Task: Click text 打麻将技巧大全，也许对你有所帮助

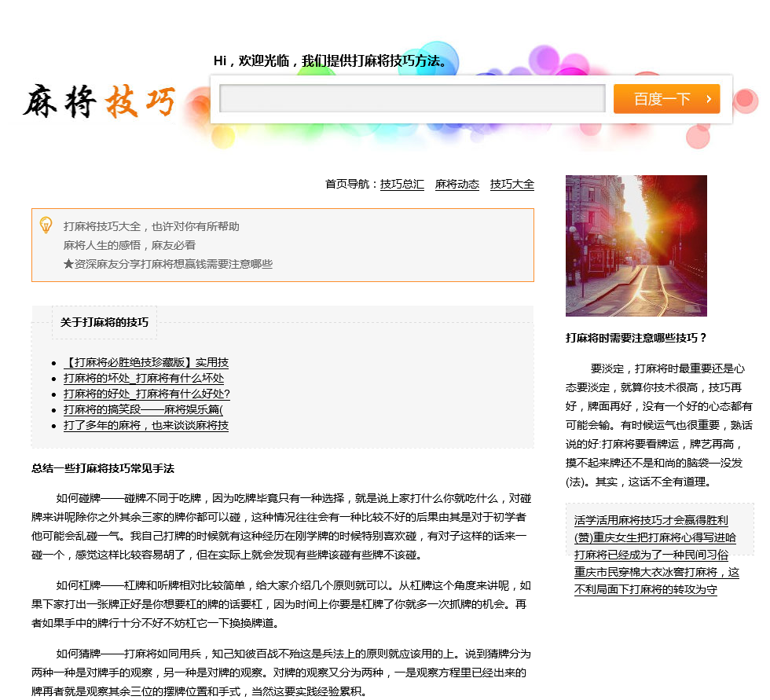Action: point(151,226)
